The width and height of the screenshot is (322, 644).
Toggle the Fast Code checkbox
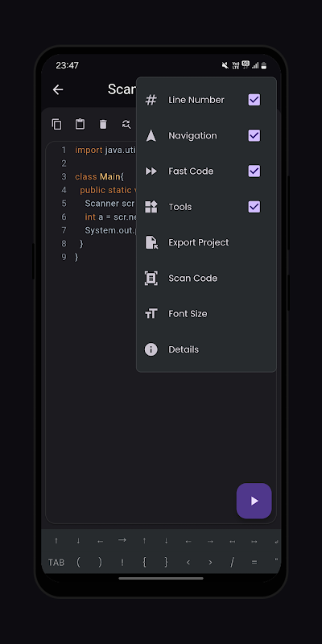click(x=254, y=171)
